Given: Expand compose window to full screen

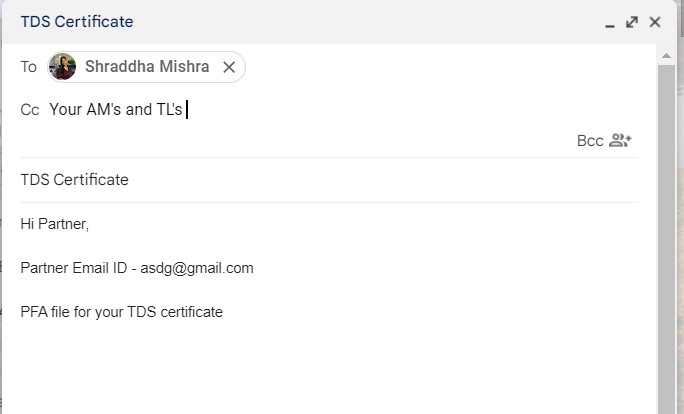Looking at the screenshot, I should click(x=632, y=22).
